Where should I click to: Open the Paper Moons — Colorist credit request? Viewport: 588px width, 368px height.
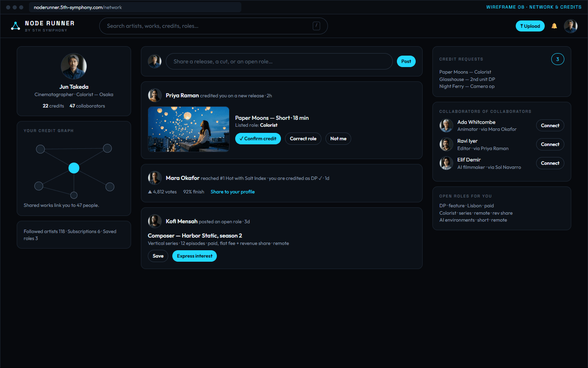465,72
